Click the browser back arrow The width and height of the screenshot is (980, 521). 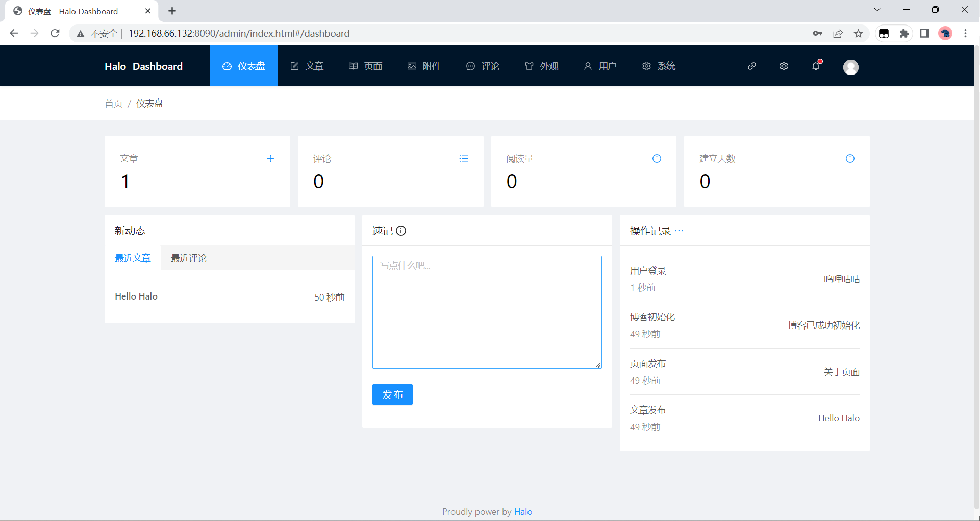click(14, 33)
